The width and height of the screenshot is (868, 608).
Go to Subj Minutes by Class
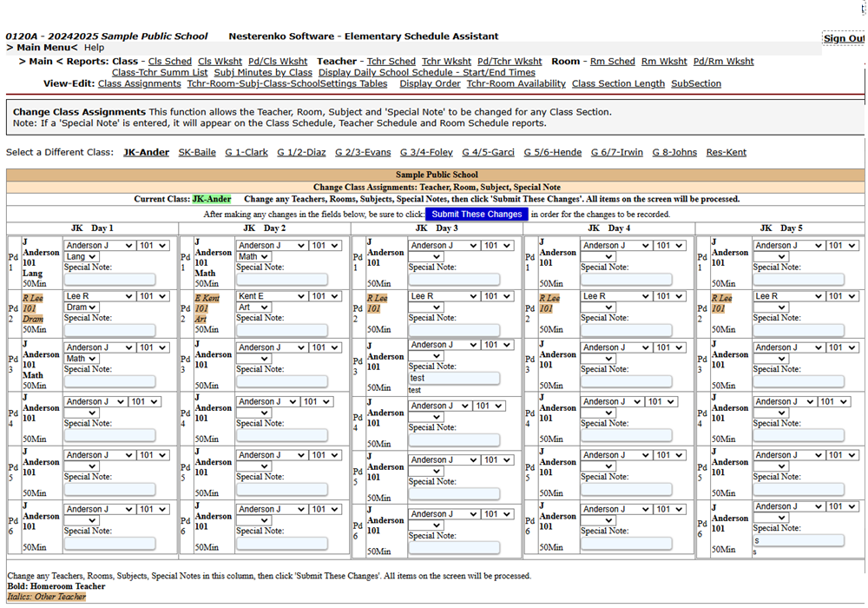pyautogui.click(x=263, y=73)
